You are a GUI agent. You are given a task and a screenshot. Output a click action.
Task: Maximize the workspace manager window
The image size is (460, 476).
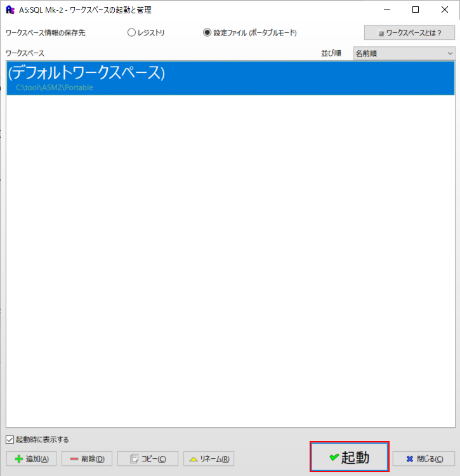point(416,10)
